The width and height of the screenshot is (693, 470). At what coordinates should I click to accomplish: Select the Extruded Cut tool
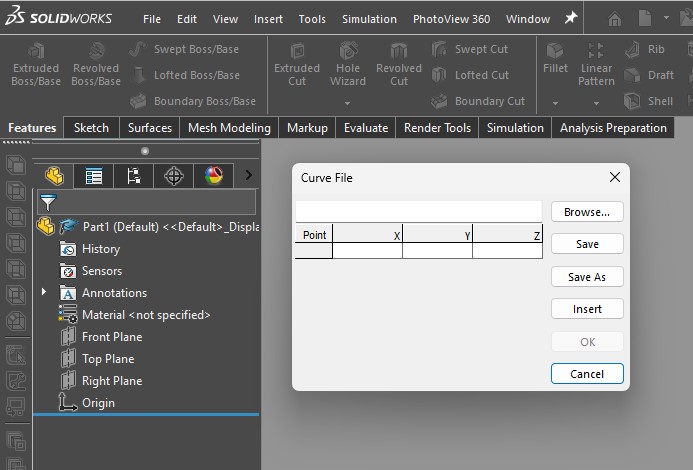(x=297, y=64)
